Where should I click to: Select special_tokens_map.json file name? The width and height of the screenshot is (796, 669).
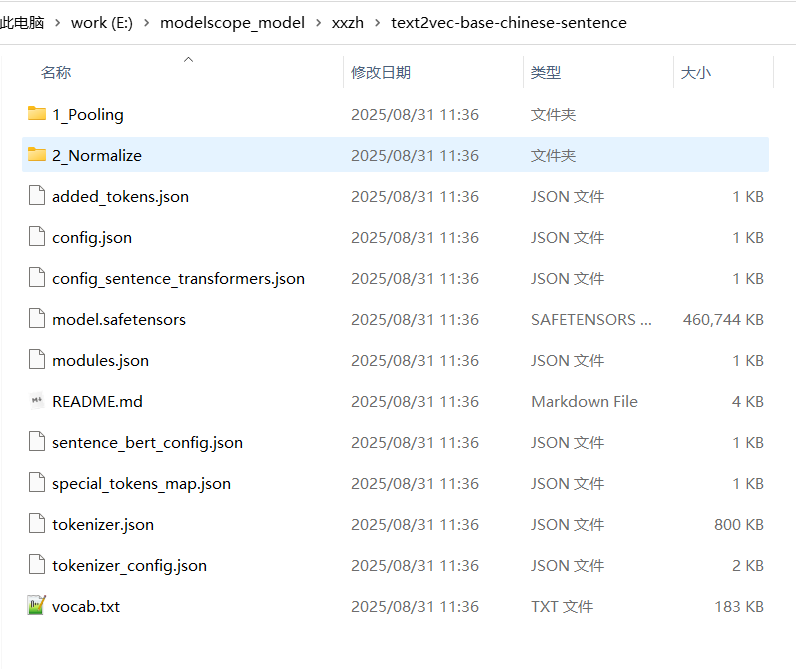(x=142, y=484)
